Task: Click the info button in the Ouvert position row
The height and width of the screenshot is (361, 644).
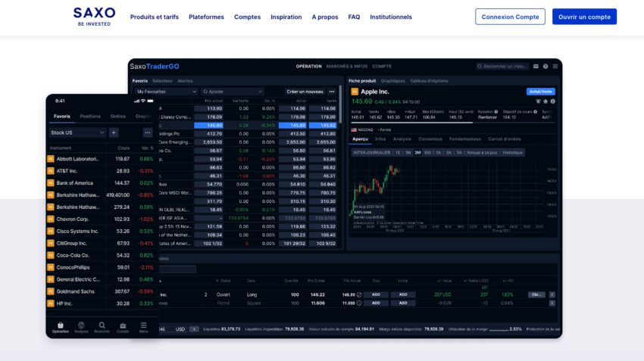Action: 552,294
